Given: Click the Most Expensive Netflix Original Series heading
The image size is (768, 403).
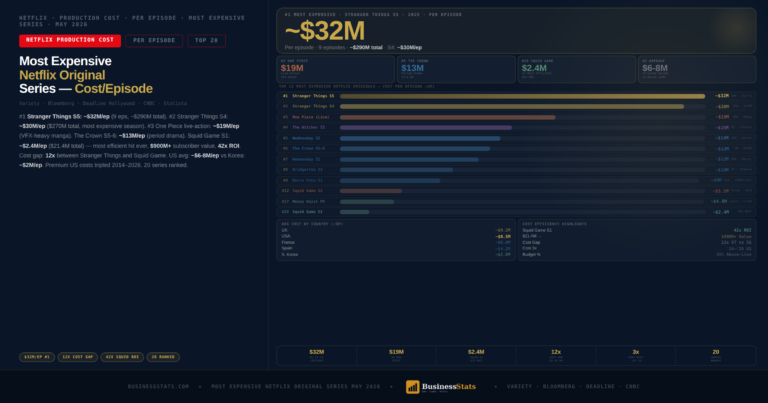Looking at the screenshot, I should tap(86, 75).
